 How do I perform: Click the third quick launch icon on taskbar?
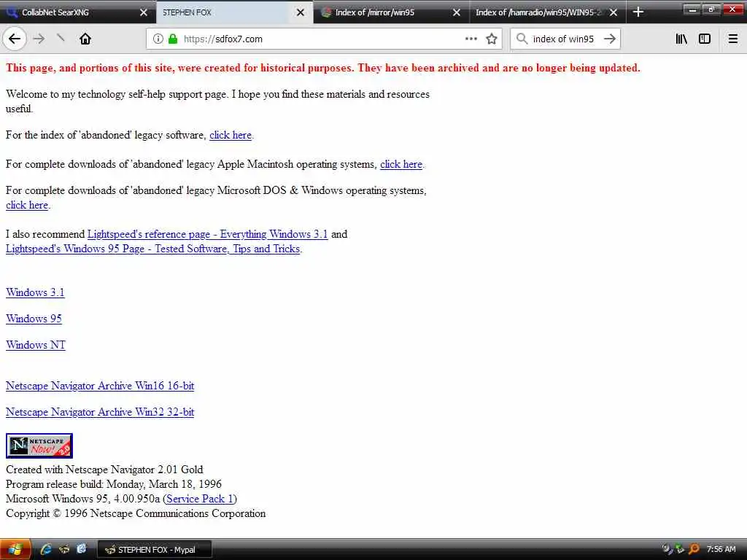coord(82,550)
